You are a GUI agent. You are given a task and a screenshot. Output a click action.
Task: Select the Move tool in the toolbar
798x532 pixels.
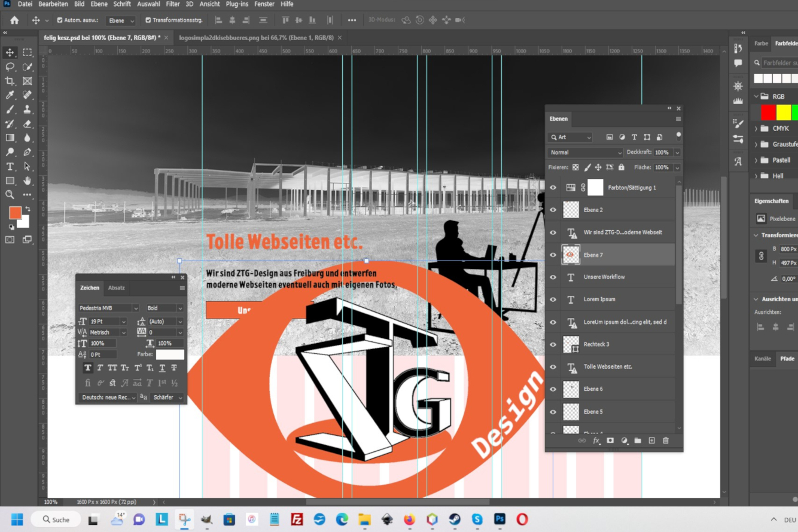[10, 53]
